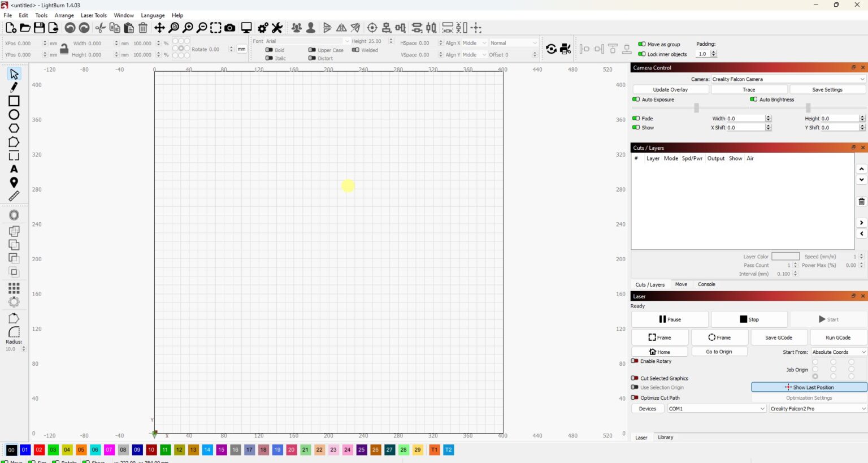Click the Measure ruler tool
Viewport: 868px width, 463px height.
click(x=14, y=196)
